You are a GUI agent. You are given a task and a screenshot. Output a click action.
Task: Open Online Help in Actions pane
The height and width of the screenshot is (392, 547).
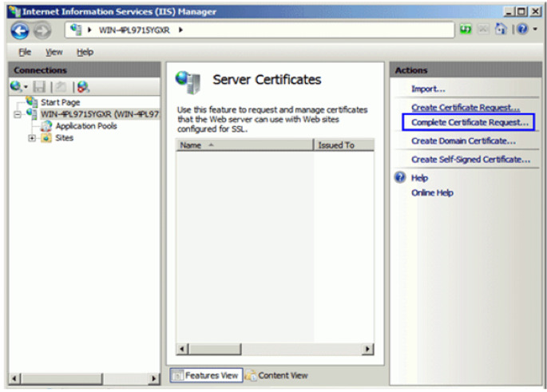pos(432,193)
